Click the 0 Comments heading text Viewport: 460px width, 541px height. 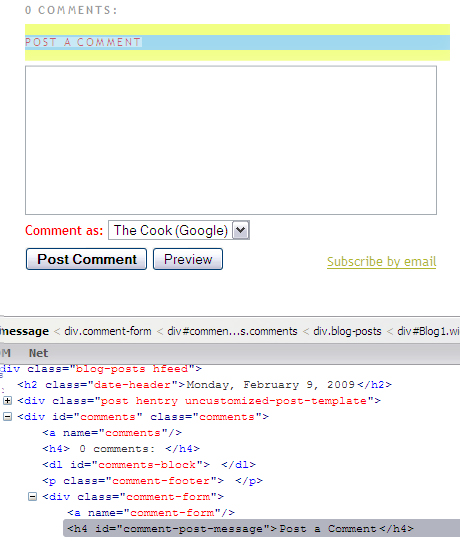click(x=71, y=10)
